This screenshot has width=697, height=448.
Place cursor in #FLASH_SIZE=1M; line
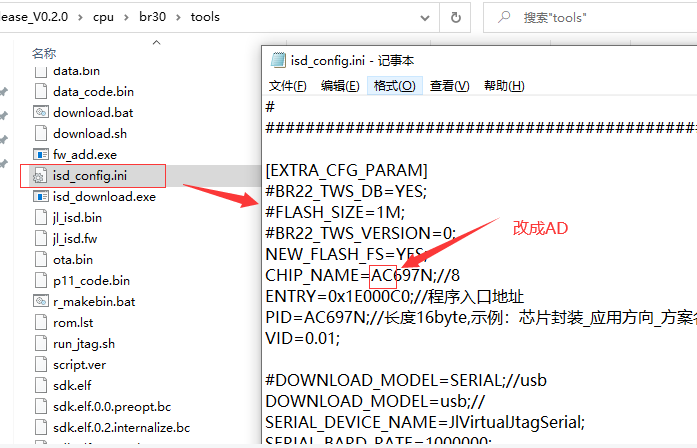coord(335,212)
